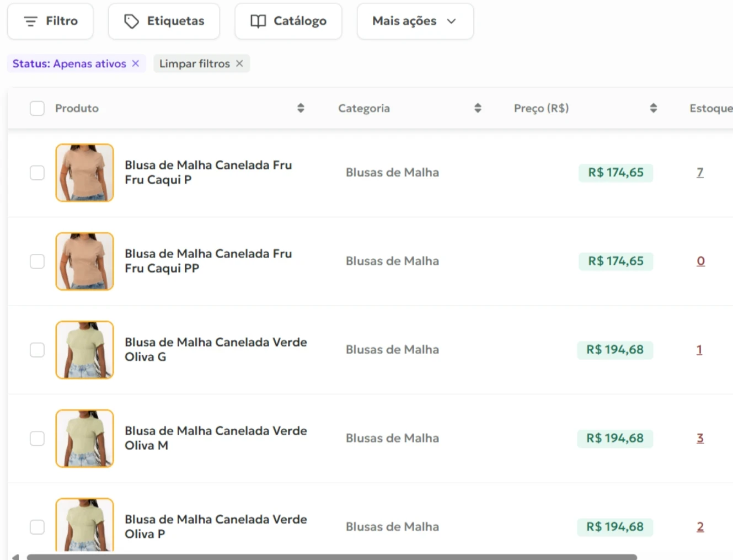Viewport: 733px width, 560px height.
Task: Click price R$ 194,68 of Verde Oliva G row
Action: click(x=615, y=350)
